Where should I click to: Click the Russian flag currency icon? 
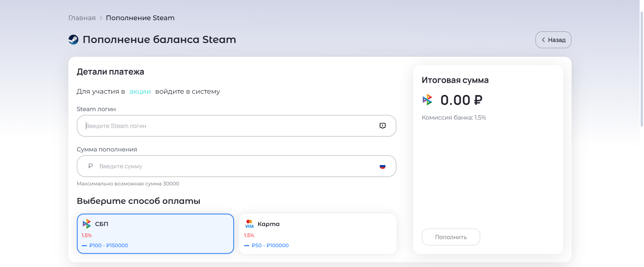tap(382, 166)
